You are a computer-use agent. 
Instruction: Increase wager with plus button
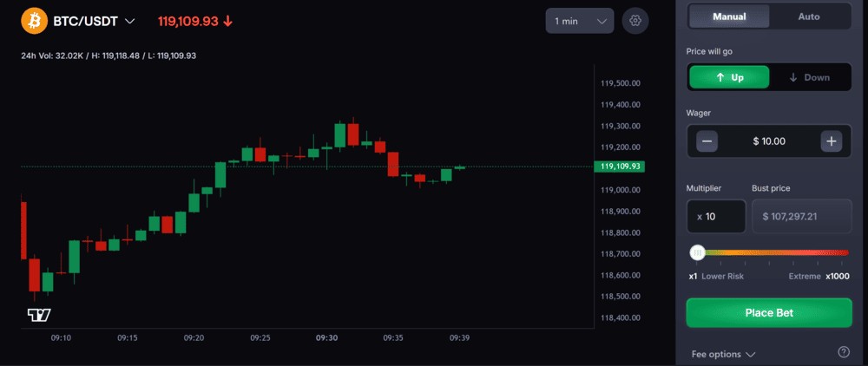point(831,141)
